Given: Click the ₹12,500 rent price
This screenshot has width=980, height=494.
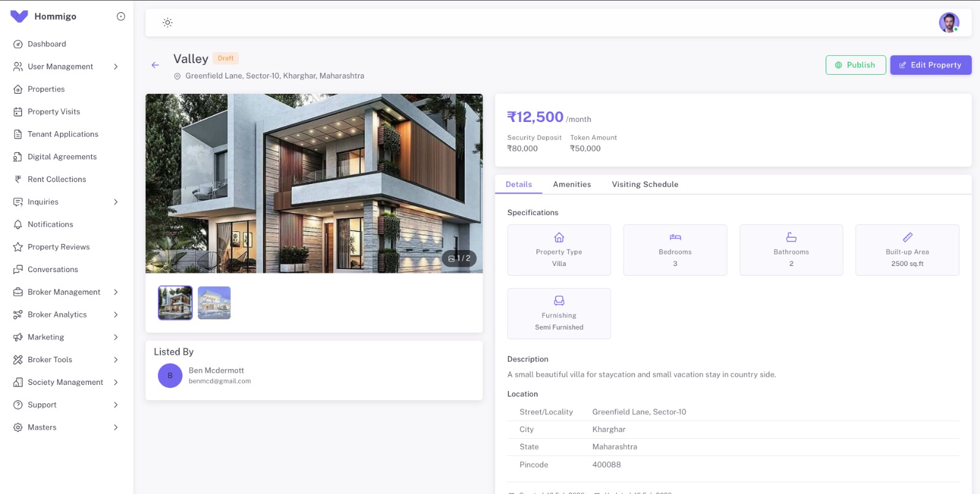Looking at the screenshot, I should (x=535, y=117).
